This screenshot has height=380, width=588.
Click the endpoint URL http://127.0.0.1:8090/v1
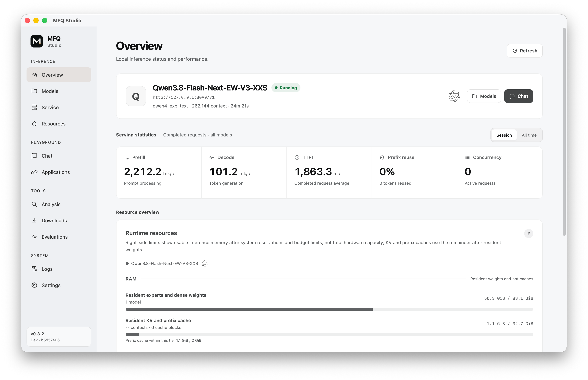(x=184, y=97)
